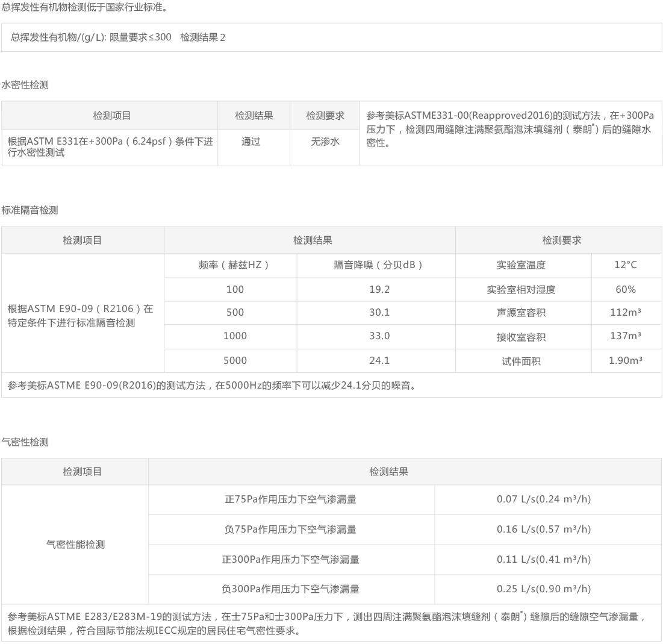Select the 气密性能检测 row label cell
The image size is (663, 644).
(75, 545)
